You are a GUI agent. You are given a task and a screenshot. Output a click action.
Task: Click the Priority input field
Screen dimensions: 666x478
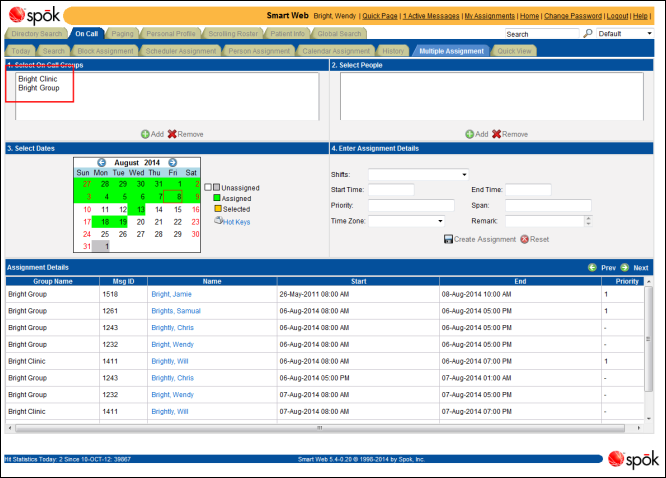pyautogui.click(x=411, y=205)
